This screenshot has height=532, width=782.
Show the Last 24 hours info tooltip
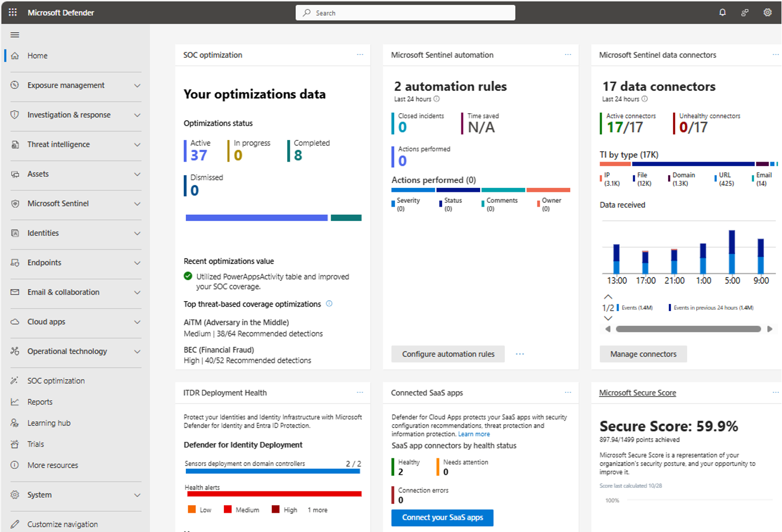(x=435, y=99)
